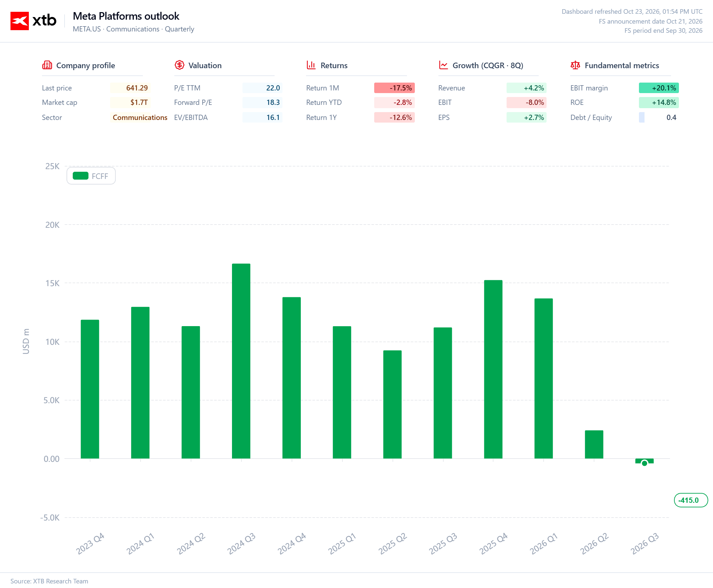Click the EBIT margin value +20.1%

(659, 88)
